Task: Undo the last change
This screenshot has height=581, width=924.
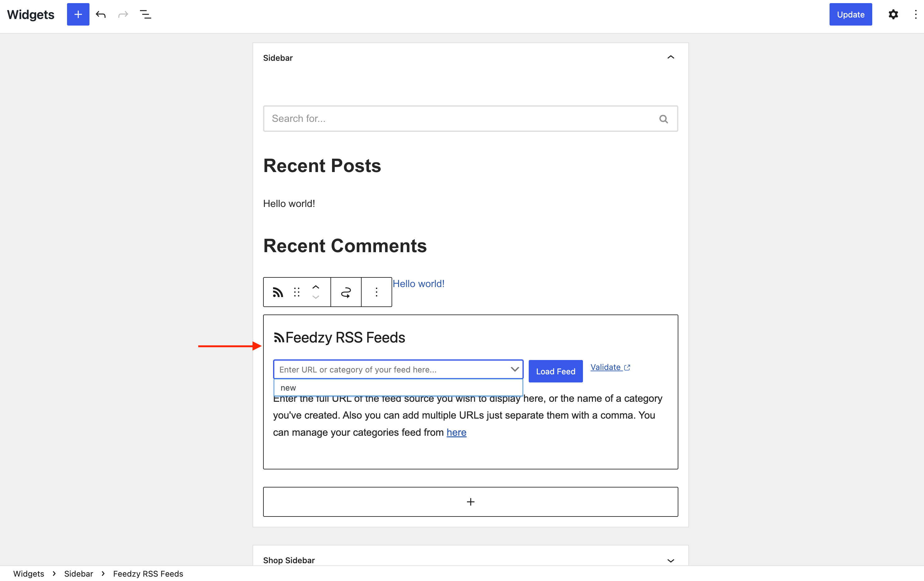Action: coord(100,15)
